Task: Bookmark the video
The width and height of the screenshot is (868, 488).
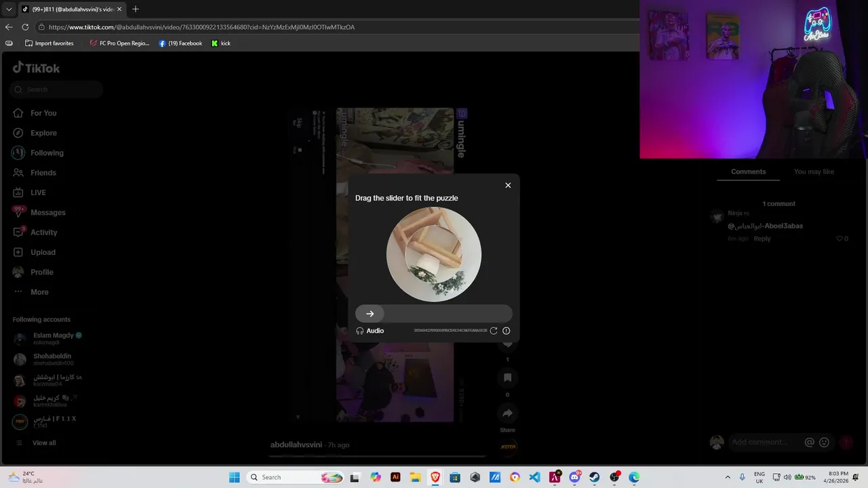Action: (x=507, y=378)
